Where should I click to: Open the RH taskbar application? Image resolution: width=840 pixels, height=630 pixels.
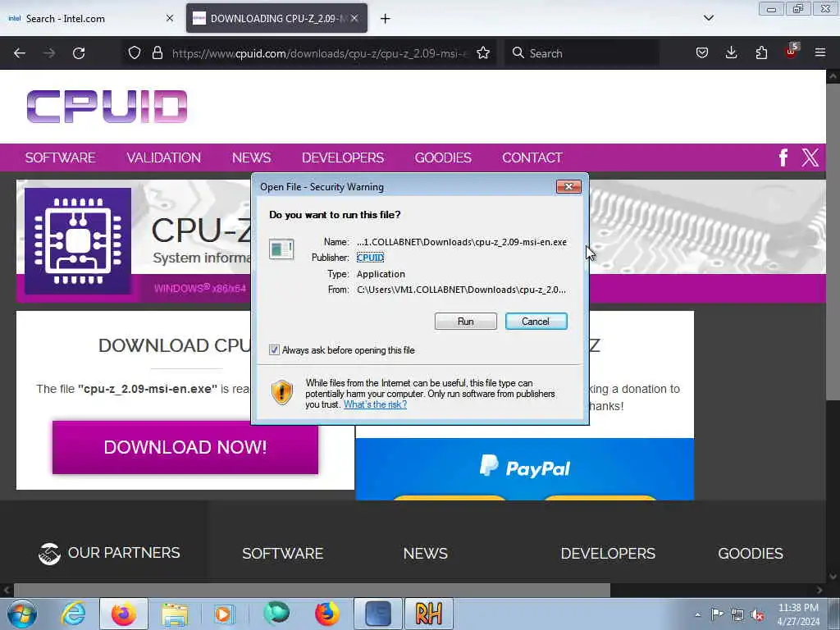pyautogui.click(x=428, y=614)
